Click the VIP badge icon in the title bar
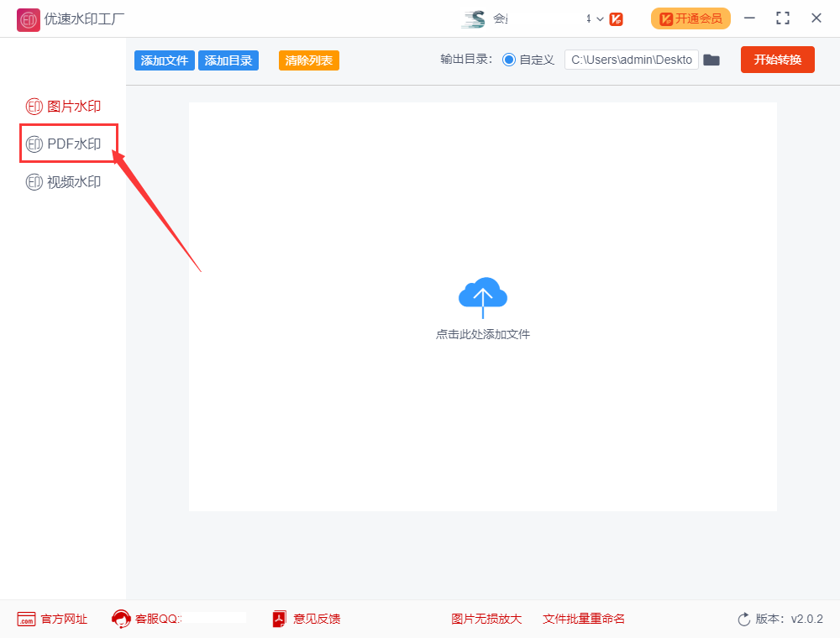This screenshot has width=840, height=638. (617, 18)
